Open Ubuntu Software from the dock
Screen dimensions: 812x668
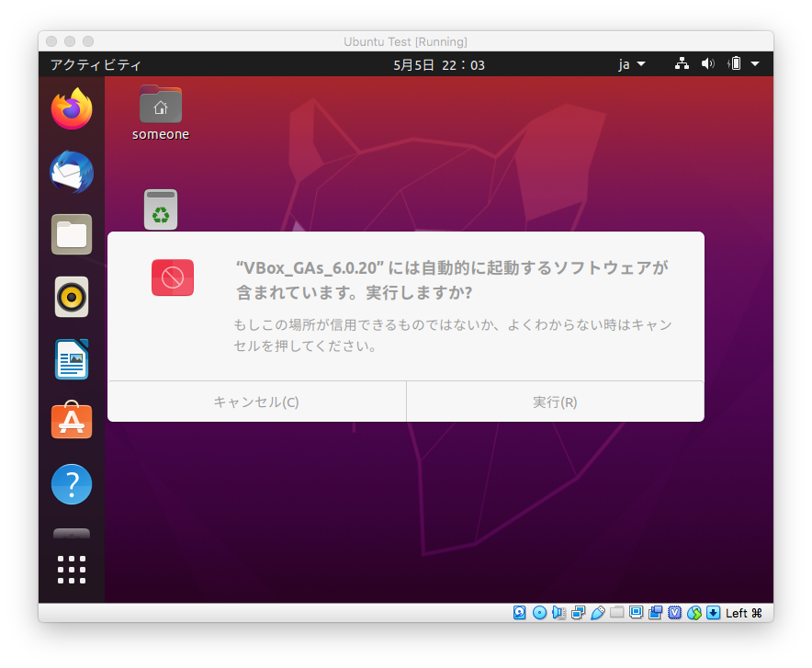pos(71,422)
